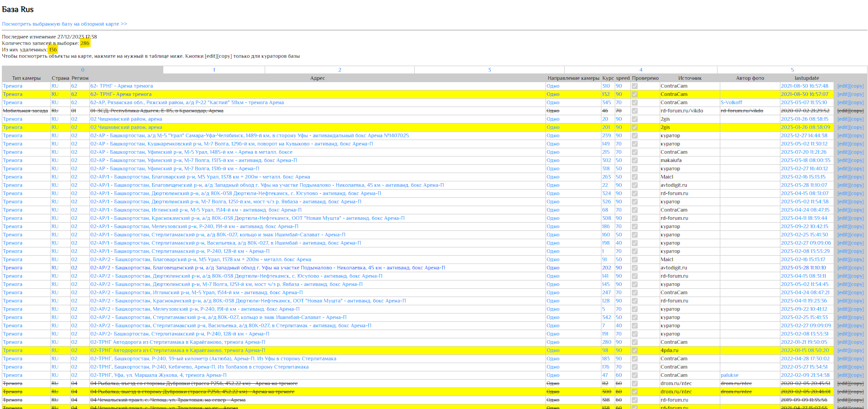Go to page 2 of the table

tap(339, 70)
